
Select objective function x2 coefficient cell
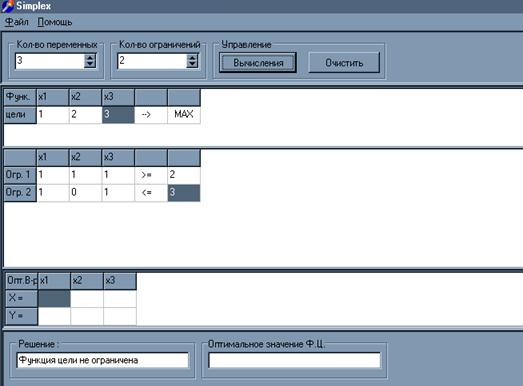tap(85, 115)
